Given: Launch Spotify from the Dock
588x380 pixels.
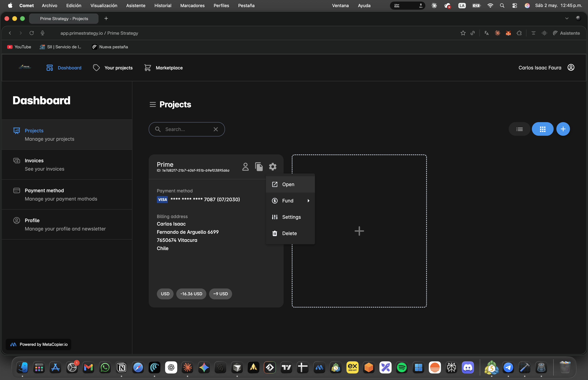Looking at the screenshot, I should click(402, 368).
